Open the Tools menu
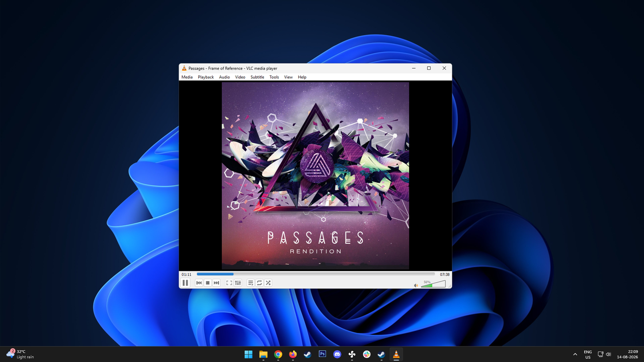This screenshot has height=362, width=644. pyautogui.click(x=274, y=77)
